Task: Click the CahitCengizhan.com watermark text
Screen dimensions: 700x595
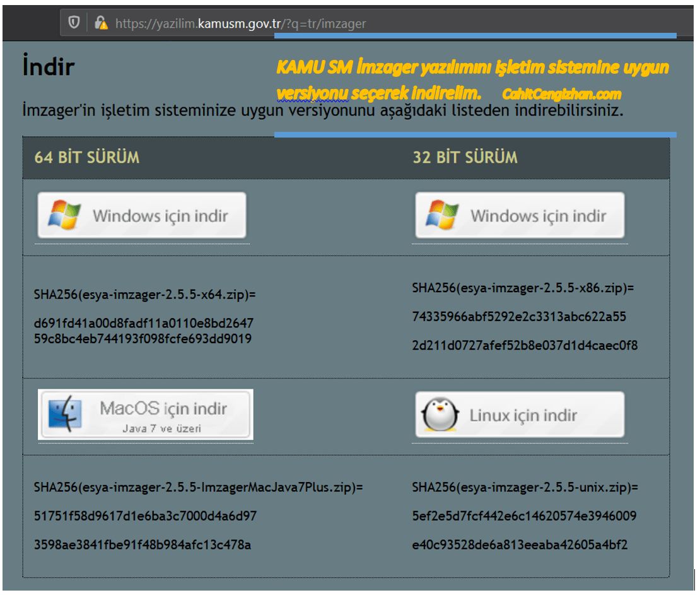Action: [563, 94]
